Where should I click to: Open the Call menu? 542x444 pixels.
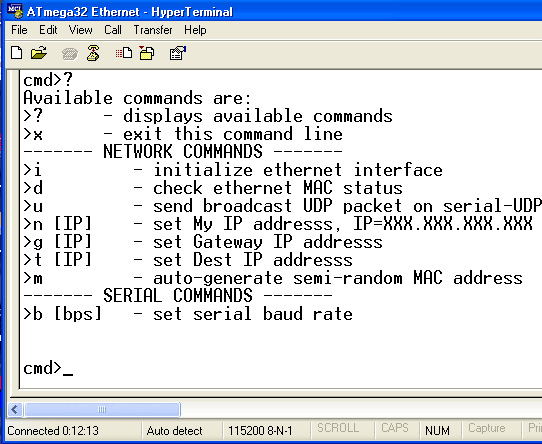(x=113, y=30)
